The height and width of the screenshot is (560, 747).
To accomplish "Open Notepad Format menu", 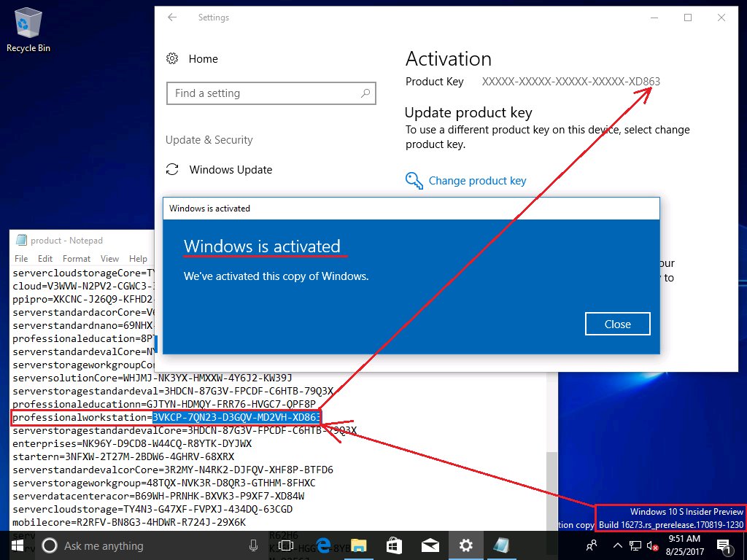I will 76,259.
